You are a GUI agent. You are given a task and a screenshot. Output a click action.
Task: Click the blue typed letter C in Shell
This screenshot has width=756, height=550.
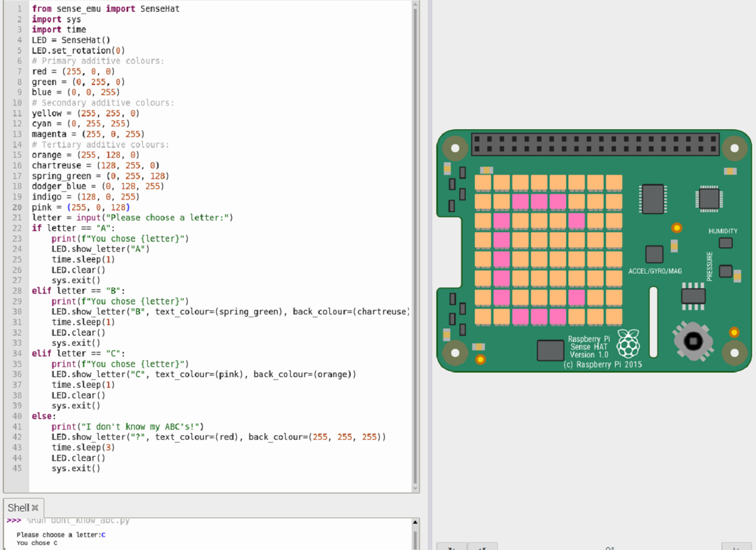103,535
